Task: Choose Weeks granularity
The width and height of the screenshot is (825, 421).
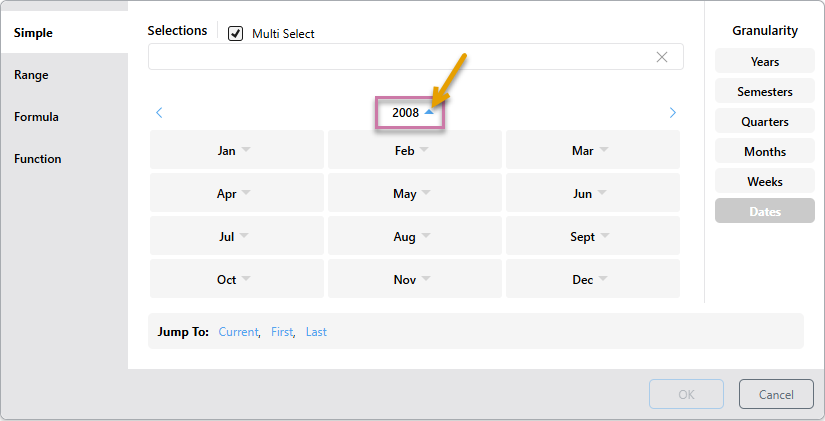Action: [x=764, y=182]
